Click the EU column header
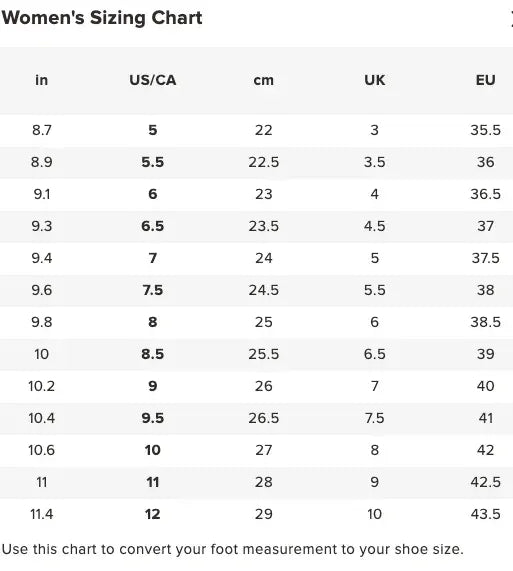 pyautogui.click(x=485, y=80)
